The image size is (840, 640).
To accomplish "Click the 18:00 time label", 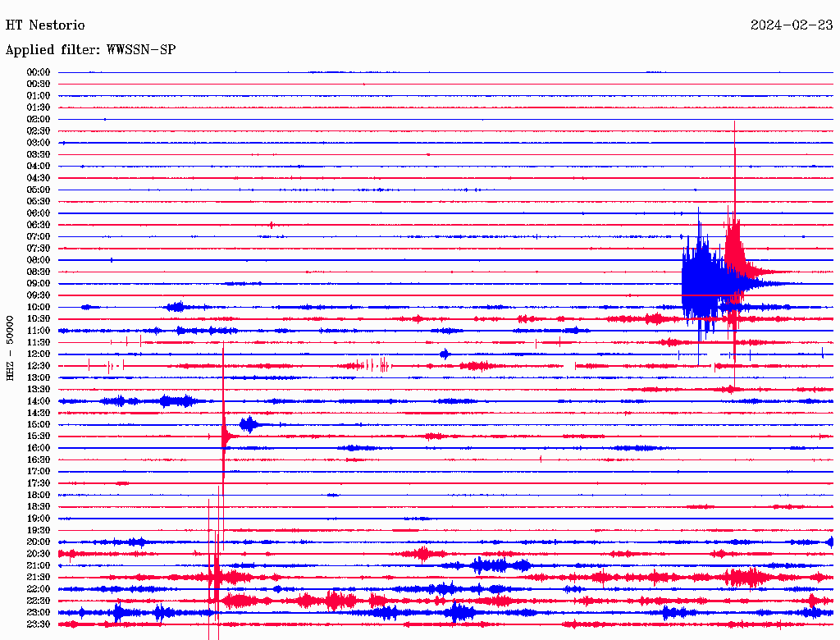I will tap(39, 496).
